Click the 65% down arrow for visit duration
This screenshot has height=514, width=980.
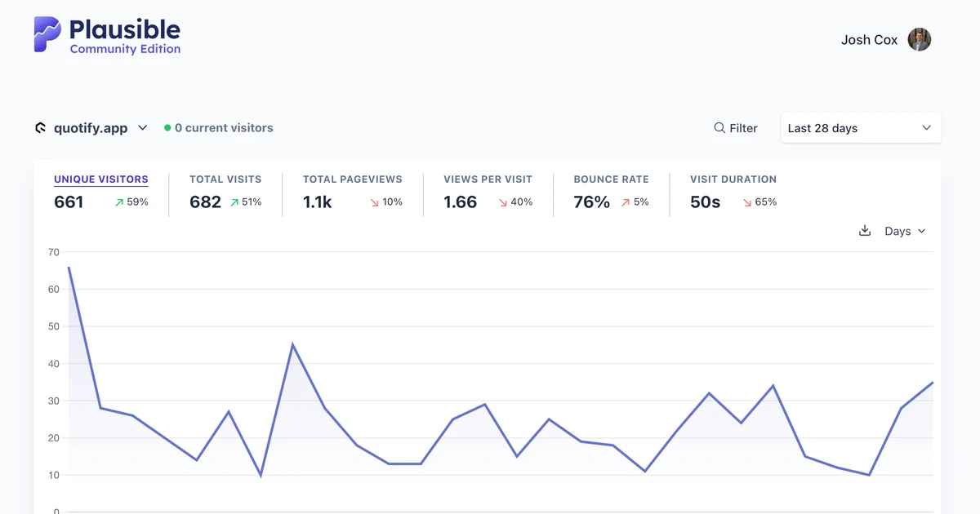click(759, 202)
